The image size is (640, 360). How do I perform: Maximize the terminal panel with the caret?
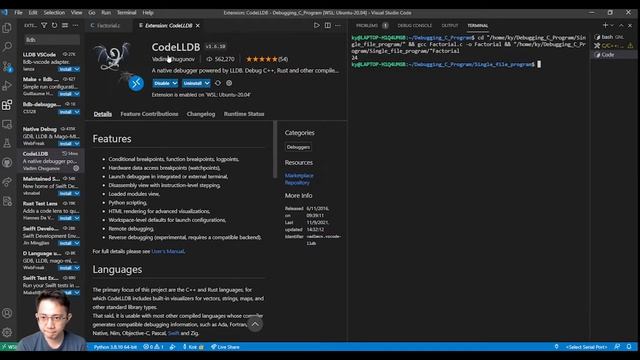(x=621, y=25)
